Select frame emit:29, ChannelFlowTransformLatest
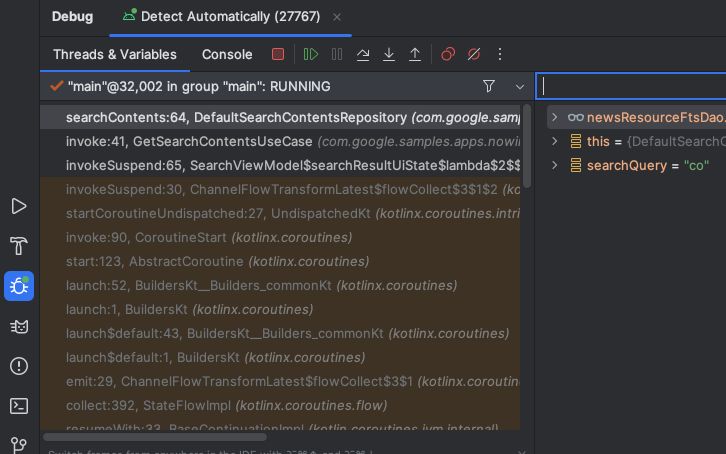Screen dimensions: 726x454 [281, 382]
